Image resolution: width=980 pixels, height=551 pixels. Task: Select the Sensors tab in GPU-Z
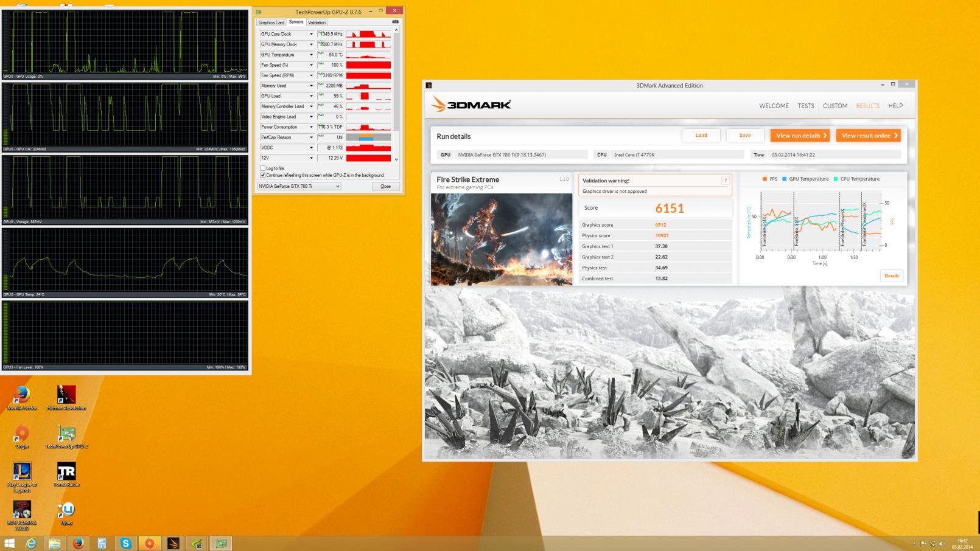tap(296, 22)
